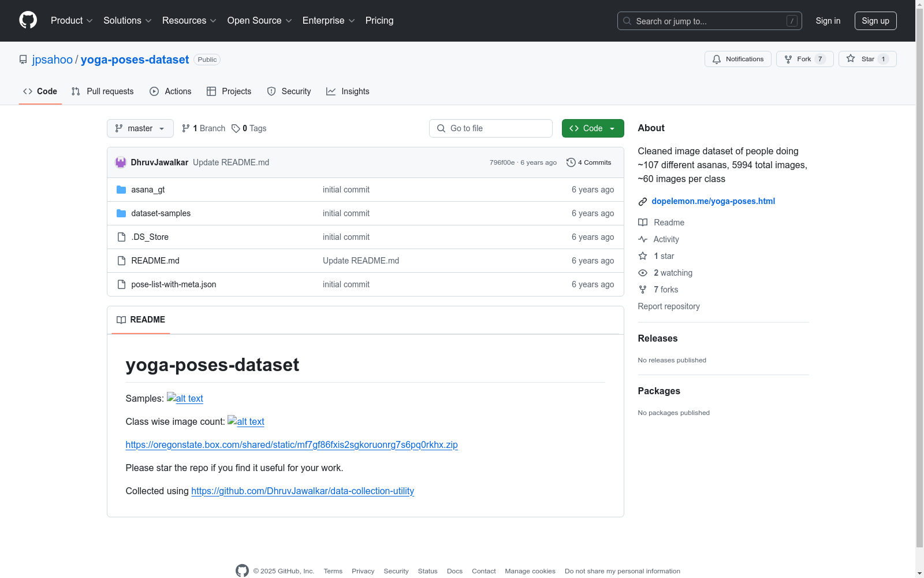Expand the Open Source menu
The image size is (924, 578).
point(260,21)
